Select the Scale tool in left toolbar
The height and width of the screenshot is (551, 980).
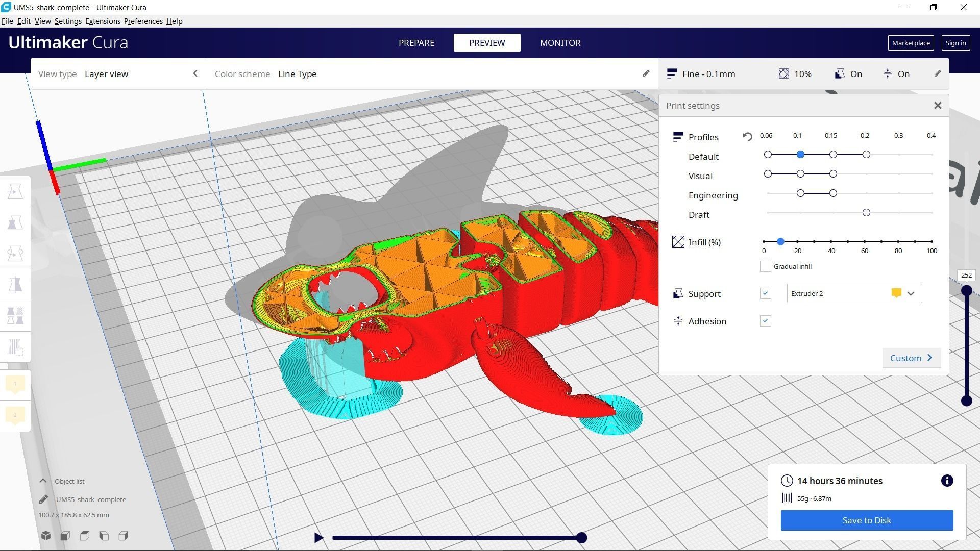[15, 222]
